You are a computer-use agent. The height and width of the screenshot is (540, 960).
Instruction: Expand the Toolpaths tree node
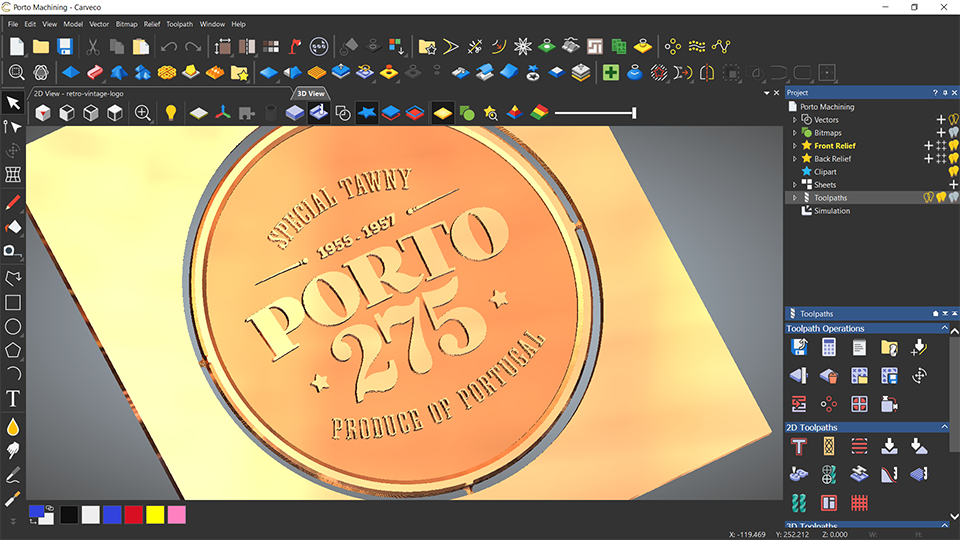click(795, 198)
